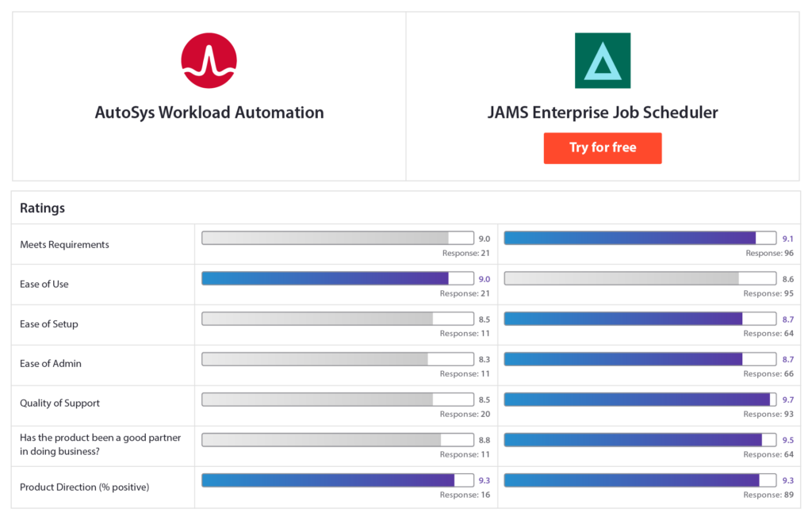The height and width of the screenshot is (520, 812).
Task: Click JAMS Ease of Setup rating bar
Action: [x=640, y=319]
